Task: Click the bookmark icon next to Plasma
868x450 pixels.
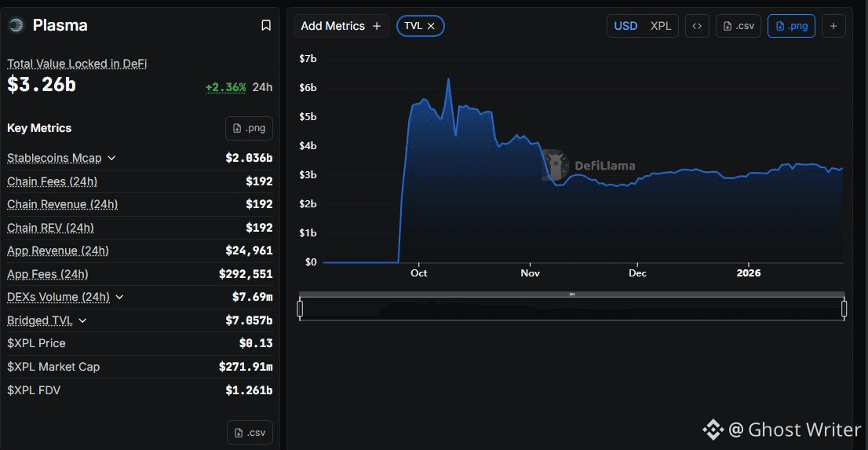Action: 266,26
